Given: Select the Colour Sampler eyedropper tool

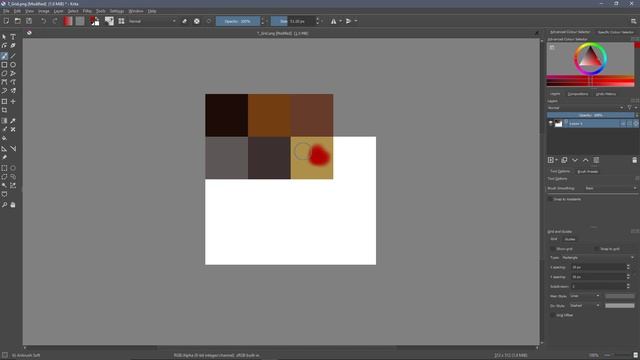Looking at the screenshot, I should [13, 121].
